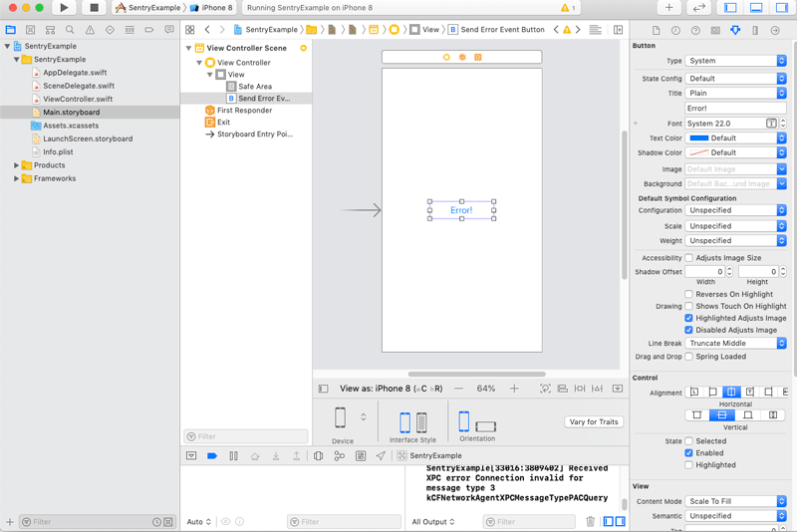Open the Issue navigator warning icon
The image size is (797, 532).
pyautogui.click(x=90, y=30)
